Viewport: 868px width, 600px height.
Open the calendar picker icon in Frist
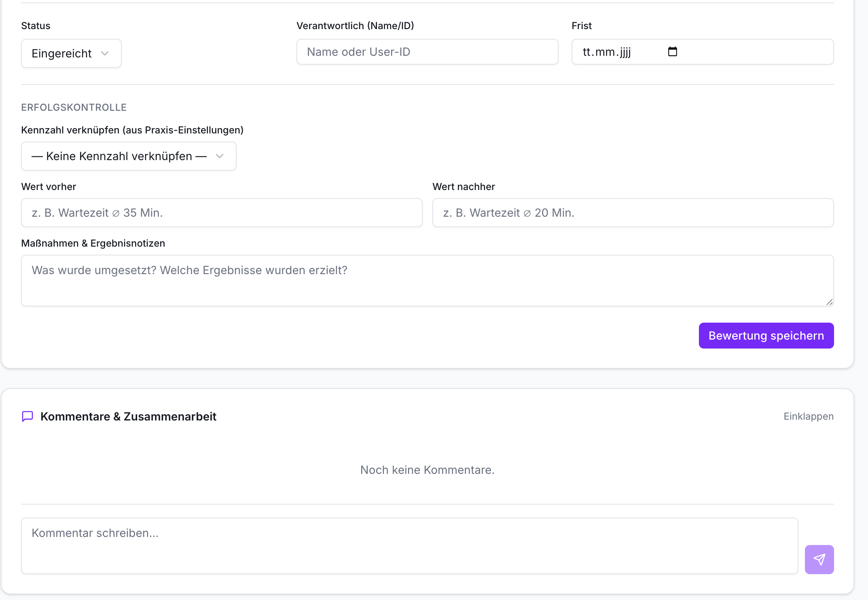click(672, 52)
